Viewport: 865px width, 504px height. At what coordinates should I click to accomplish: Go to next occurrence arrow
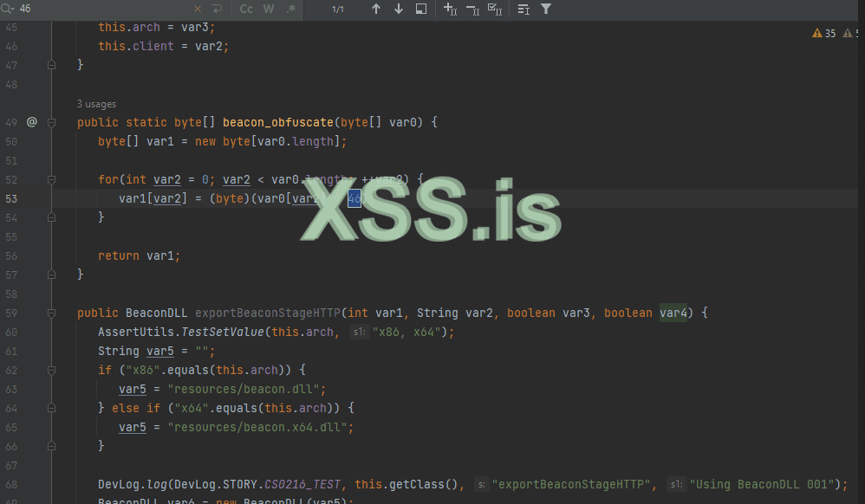click(x=399, y=9)
